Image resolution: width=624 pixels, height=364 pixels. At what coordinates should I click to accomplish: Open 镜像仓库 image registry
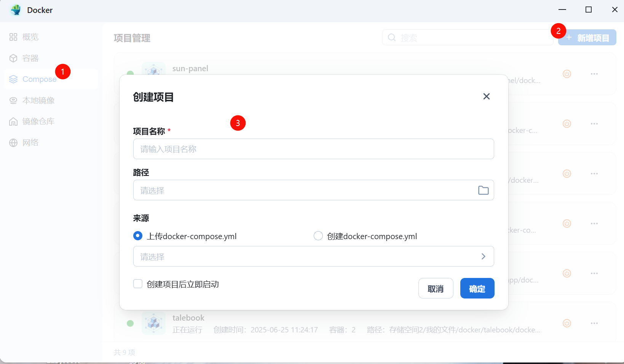51,121
